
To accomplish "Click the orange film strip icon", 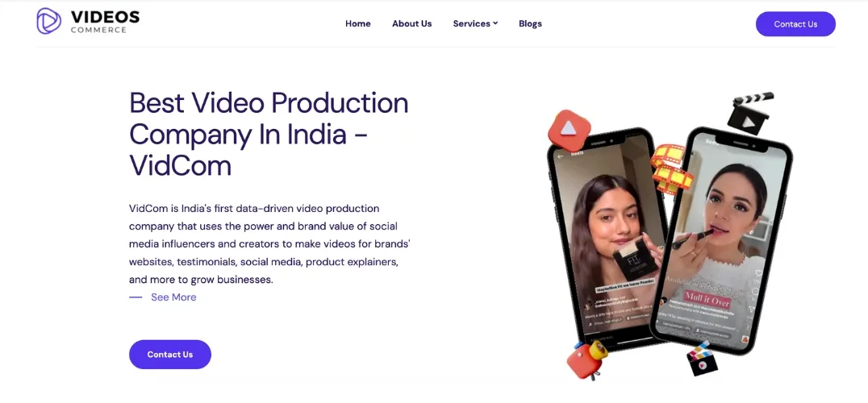I will 671,168.
